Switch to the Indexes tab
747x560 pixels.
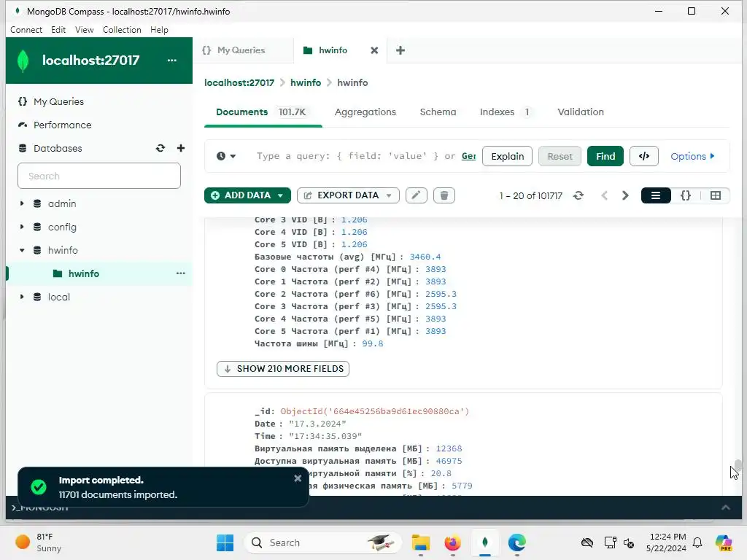click(x=505, y=112)
